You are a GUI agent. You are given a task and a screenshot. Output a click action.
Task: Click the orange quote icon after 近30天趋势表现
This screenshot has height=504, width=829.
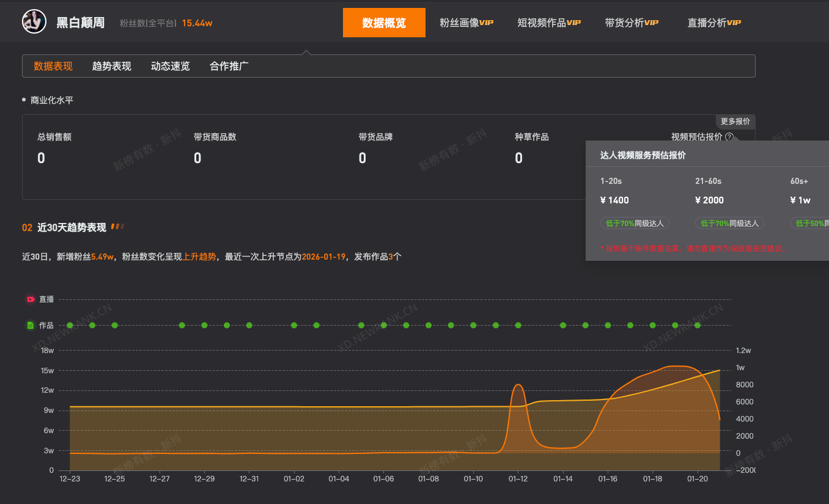[117, 225]
